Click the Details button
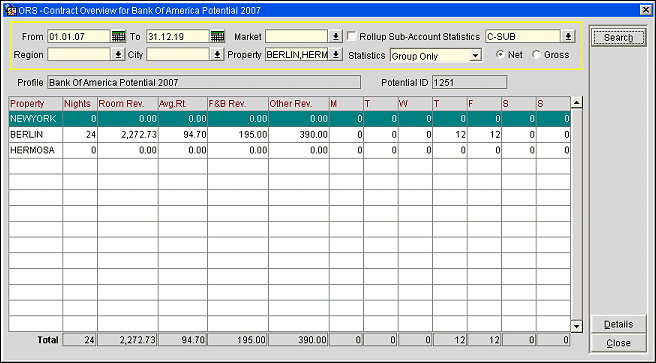The width and height of the screenshot is (656, 363). point(618,324)
